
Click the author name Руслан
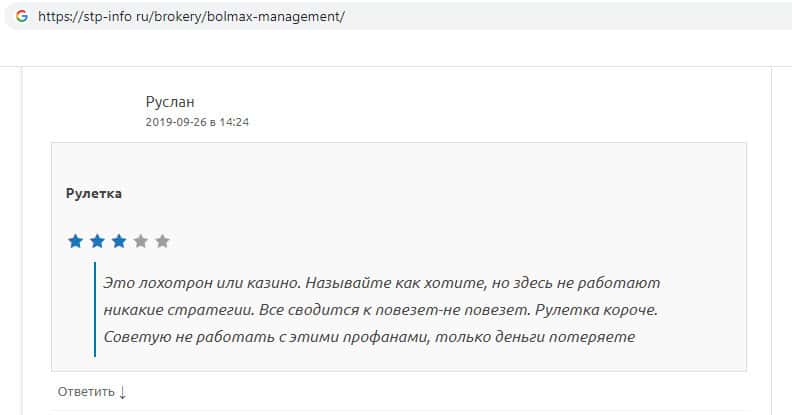[x=170, y=101]
